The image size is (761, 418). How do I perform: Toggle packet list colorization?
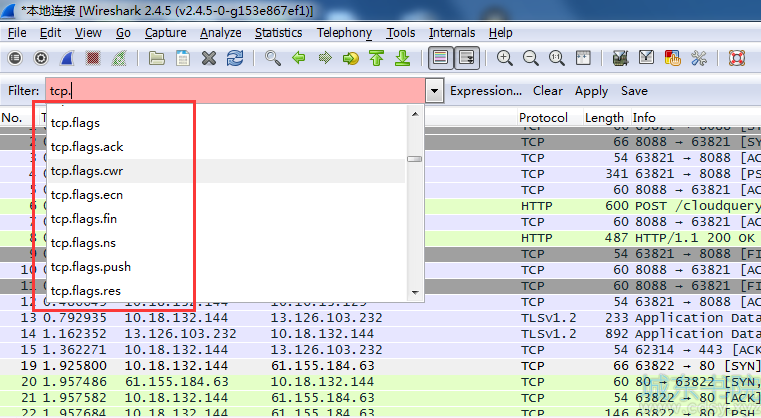coord(440,58)
